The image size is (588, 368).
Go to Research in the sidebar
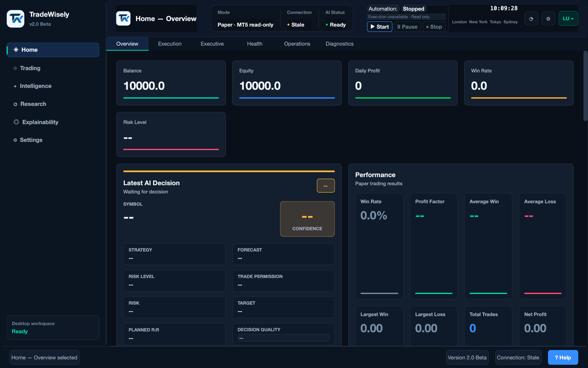click(x=53, y=104)
